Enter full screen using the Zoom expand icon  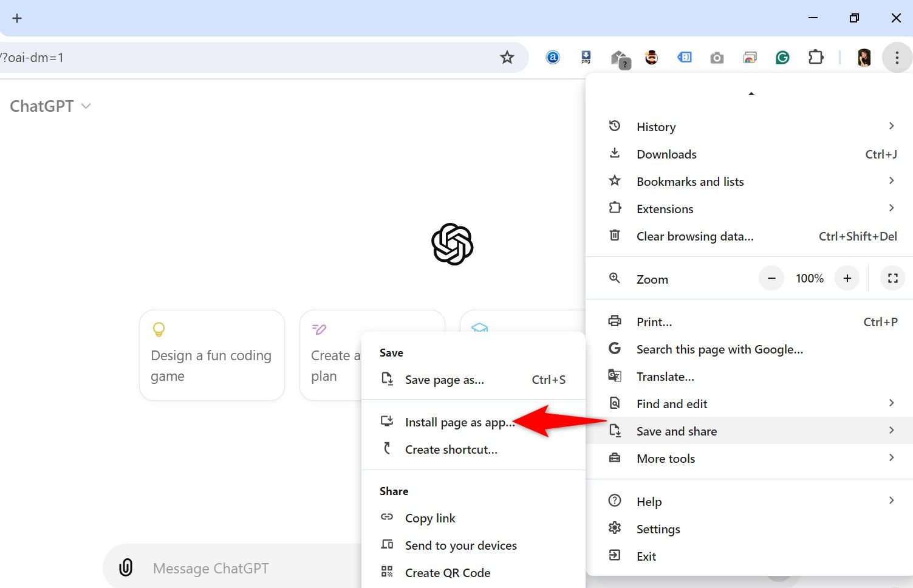coord(892,278)
